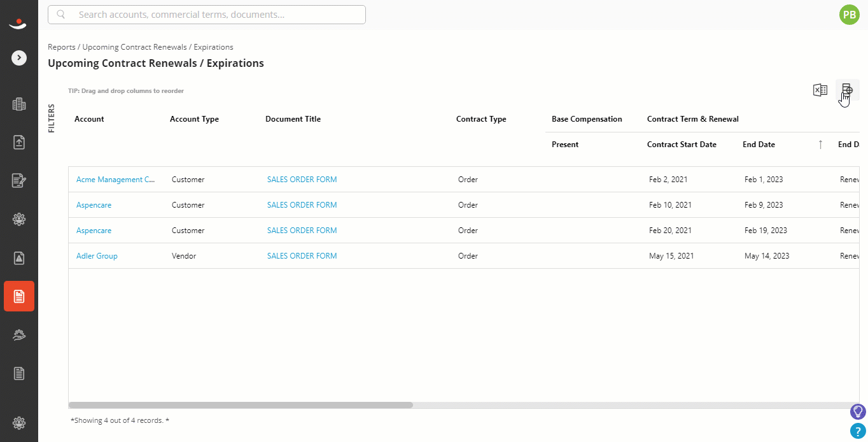Open SALES ORDER FORM in Acme Management row
This screenshot has height=442, width=868.
pyautogui.click(x=302, y=180)
